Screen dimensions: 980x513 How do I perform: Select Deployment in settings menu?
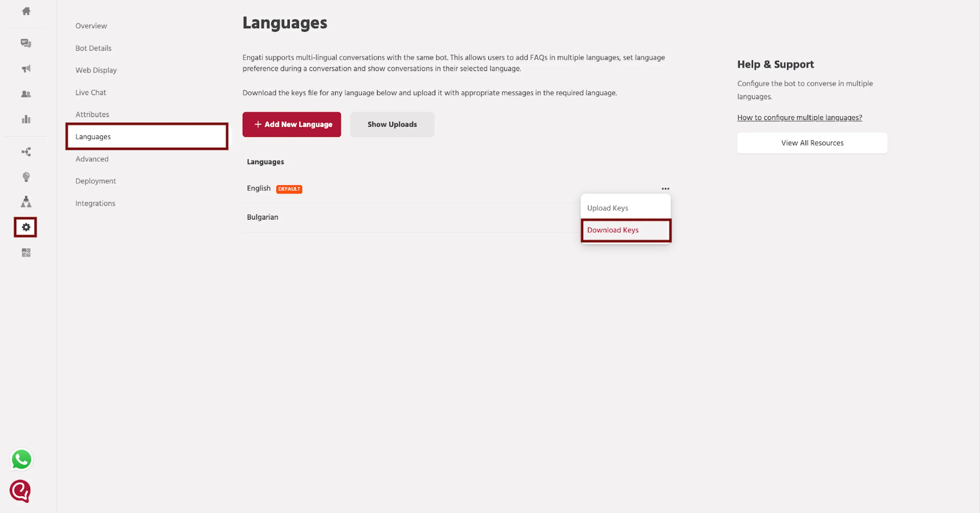click(95, 181)
